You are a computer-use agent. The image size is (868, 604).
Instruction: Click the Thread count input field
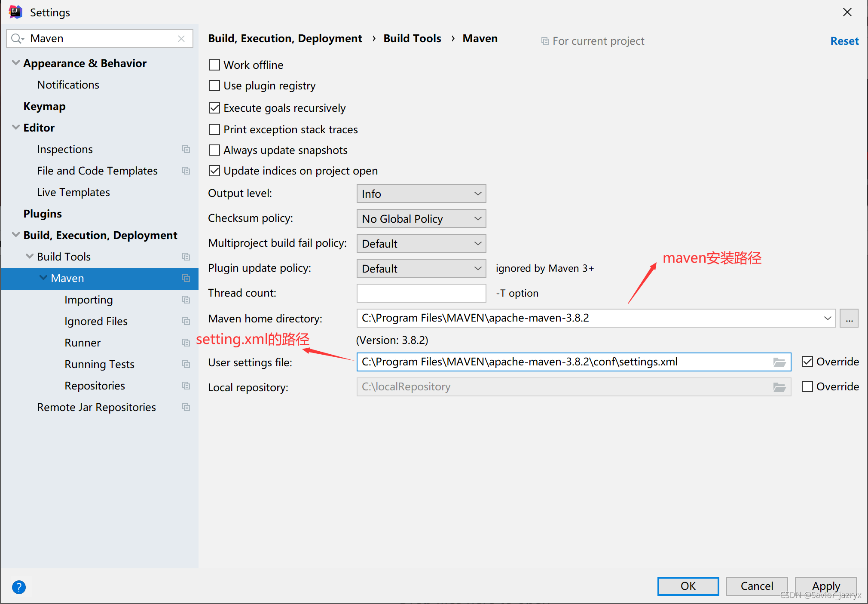(x=421, y=293)
